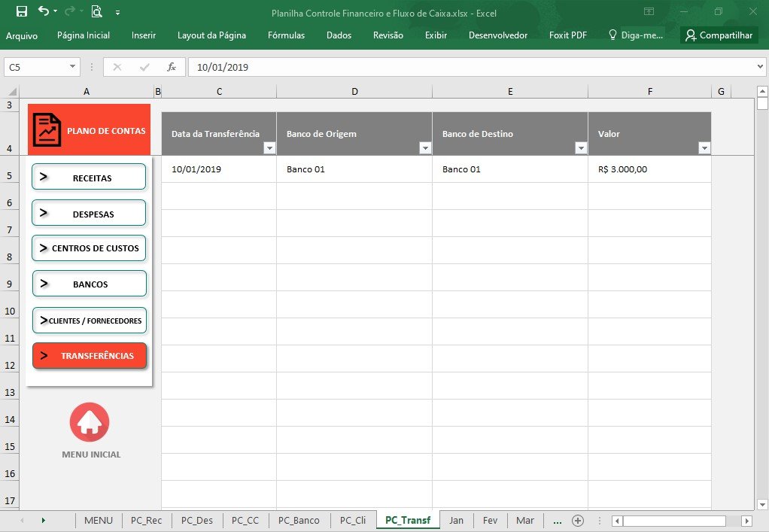Click the Insert Function fx icon
769x532 pixels.
point(171,67)
